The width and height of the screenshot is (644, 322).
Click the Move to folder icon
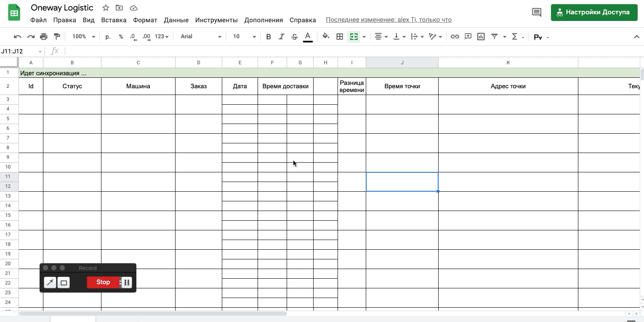click(x=120, y=8)
